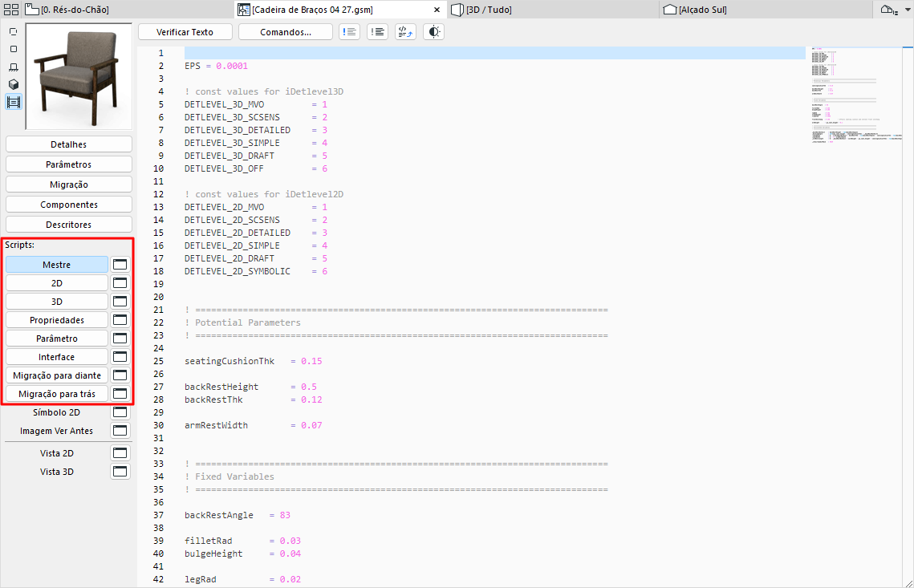This screenshot has width=914, height=588.
Task: Click the Verificar Texto button
Action: pos(185,31)
